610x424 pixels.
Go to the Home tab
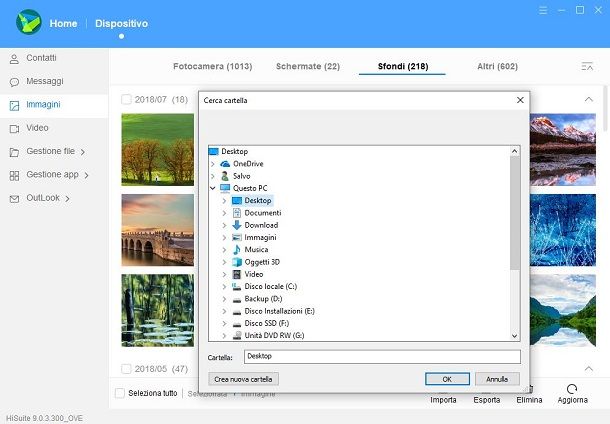[x=63, y=23]
